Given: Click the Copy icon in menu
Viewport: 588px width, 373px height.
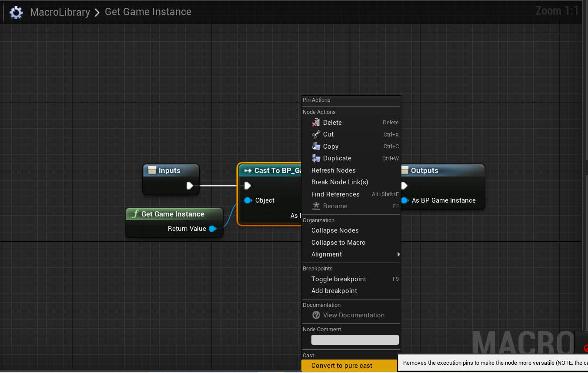Looking at the screenshot, I should point(316,147).
